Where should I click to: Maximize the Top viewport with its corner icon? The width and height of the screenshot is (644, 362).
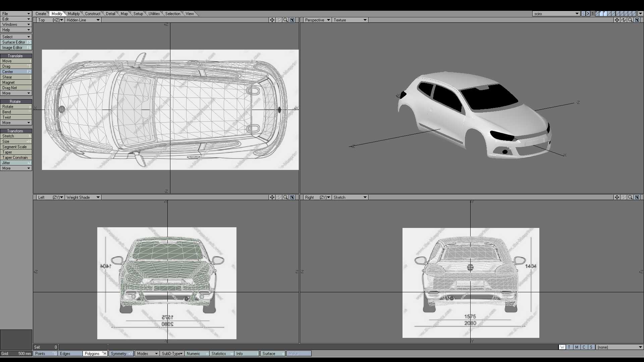[292, 20]
